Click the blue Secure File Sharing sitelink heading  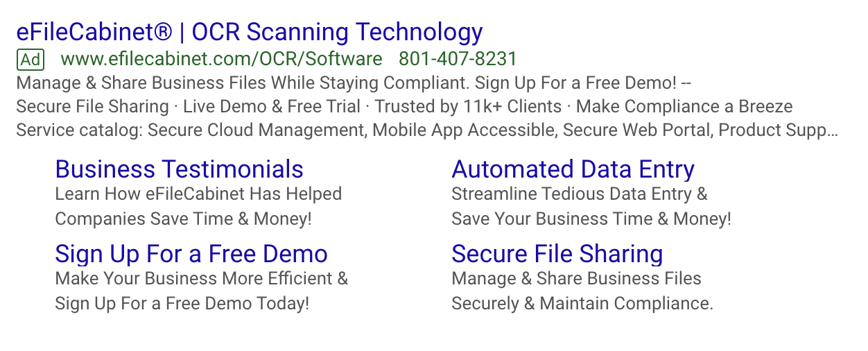(x=557, y=254)
